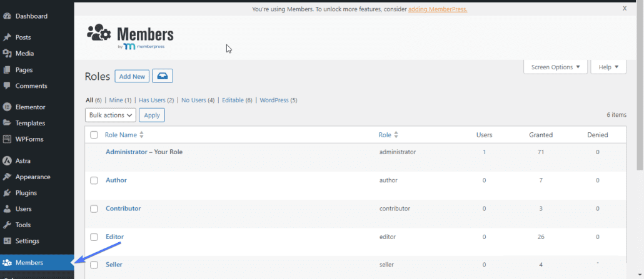Click the Users person icon

(x=7, y=209)
